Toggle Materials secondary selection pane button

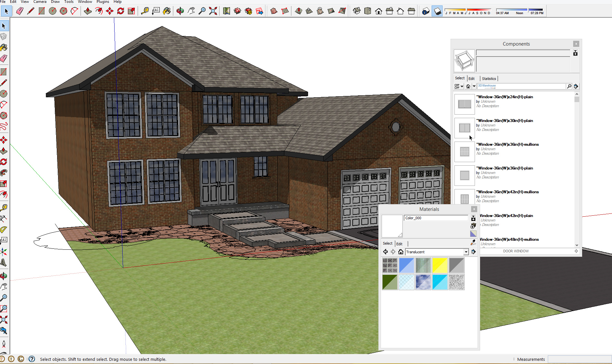[x=473, y=218]
